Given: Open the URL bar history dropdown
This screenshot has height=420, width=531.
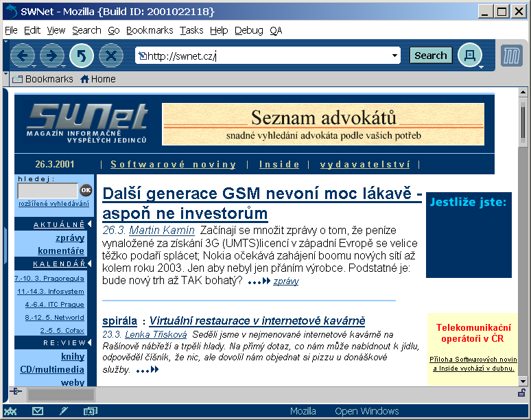Looking at the screenshot, I should tap(394, 56).
